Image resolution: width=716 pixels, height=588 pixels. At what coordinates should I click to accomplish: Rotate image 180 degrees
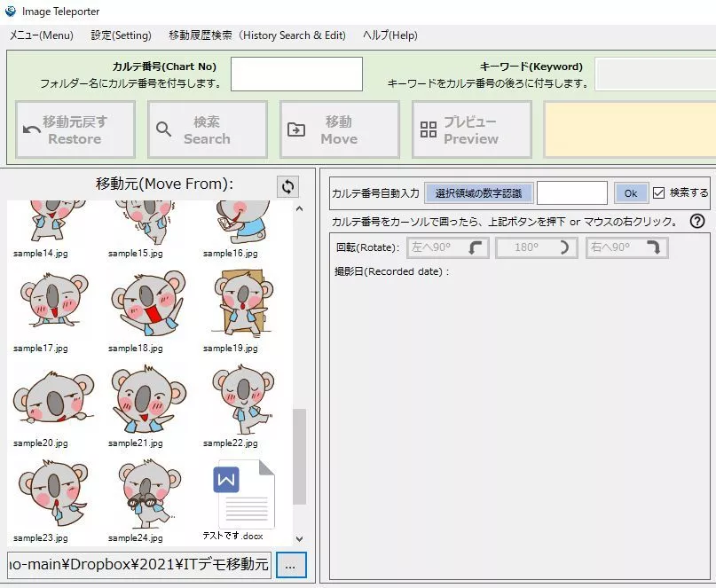point(537,247)
